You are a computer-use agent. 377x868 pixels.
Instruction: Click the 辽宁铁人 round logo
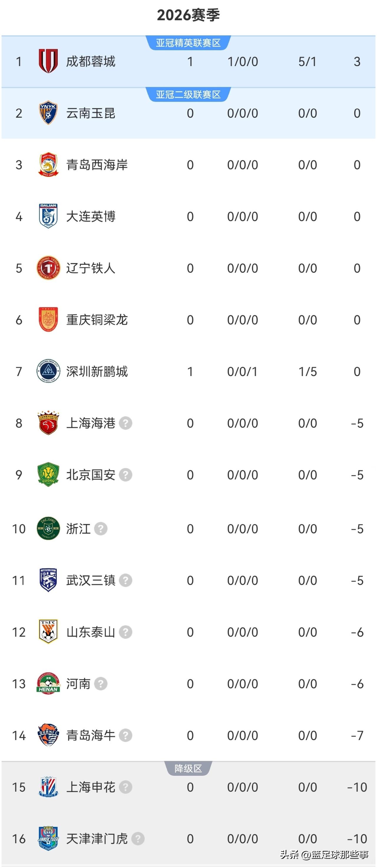(48, 268)
